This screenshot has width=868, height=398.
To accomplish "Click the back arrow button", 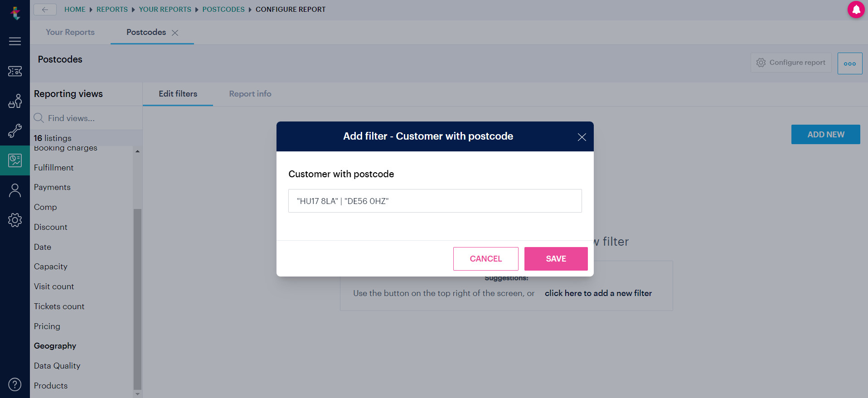I will 45,10.
